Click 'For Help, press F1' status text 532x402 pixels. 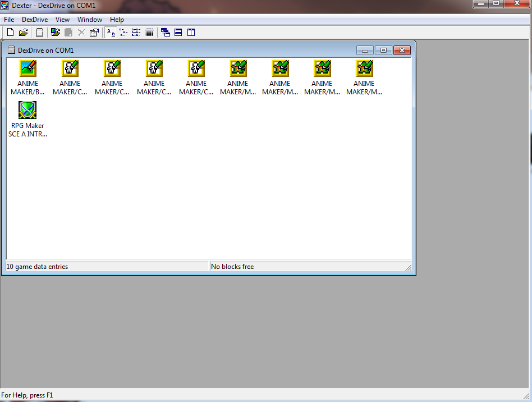[27, 395]
